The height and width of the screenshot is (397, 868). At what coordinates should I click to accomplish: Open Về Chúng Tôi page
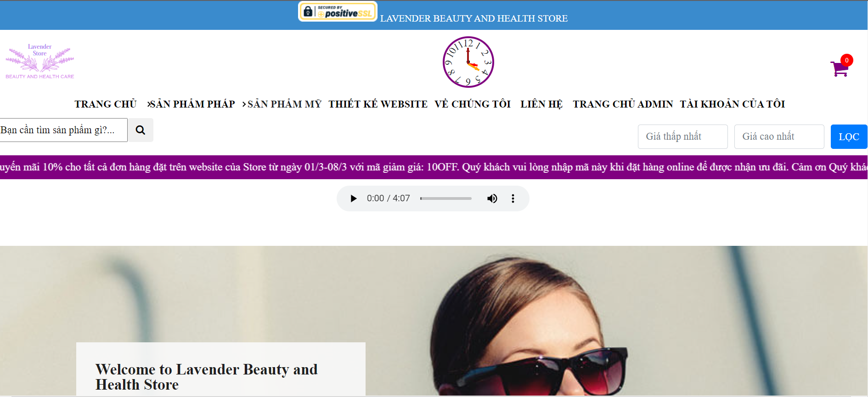tap(473, 104)
